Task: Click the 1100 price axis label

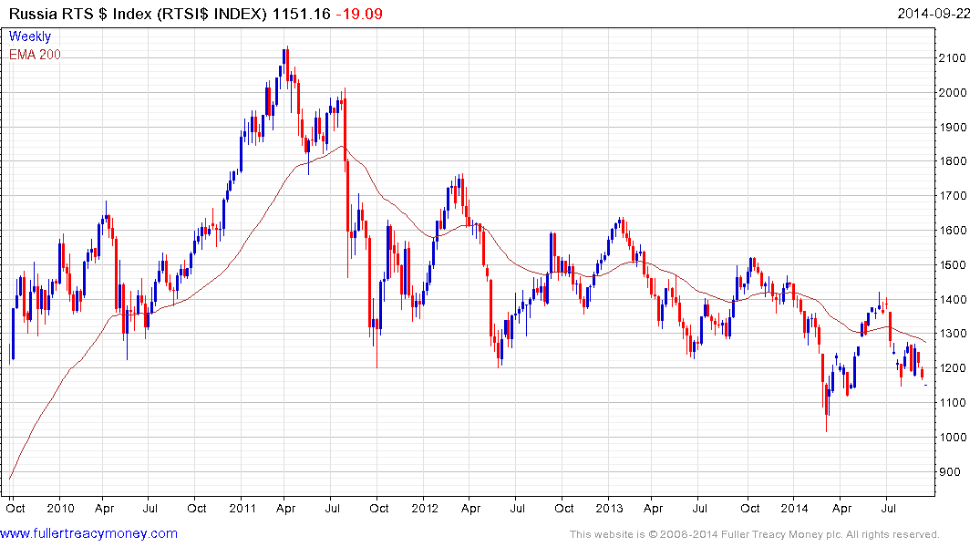Action: (x=953, y=403)
